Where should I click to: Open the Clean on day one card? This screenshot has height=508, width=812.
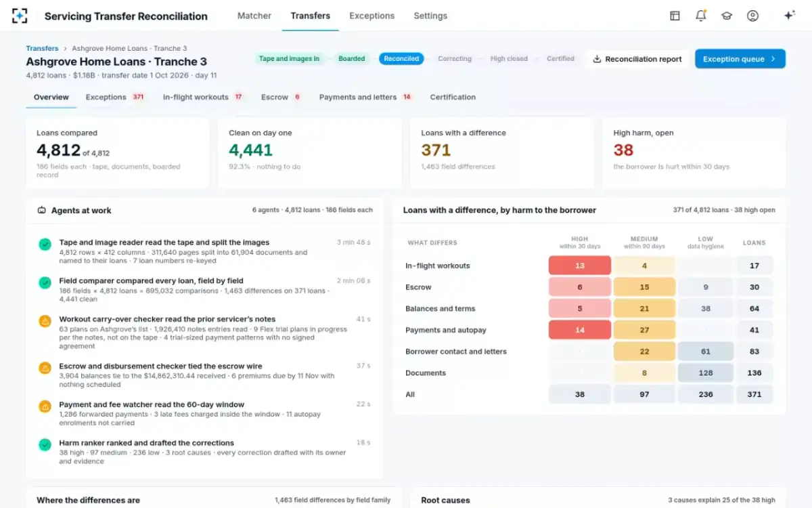pyautogui.click(x=310, y=153)
